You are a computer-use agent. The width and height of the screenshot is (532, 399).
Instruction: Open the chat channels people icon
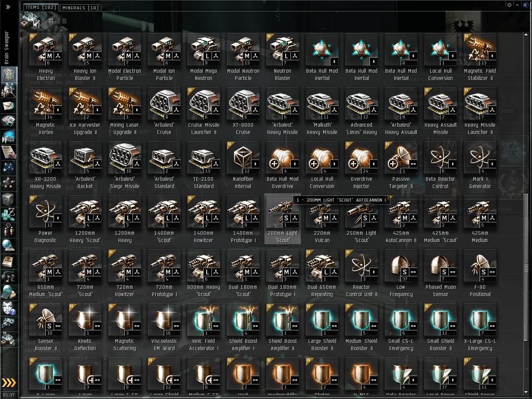tap(8, 230)
